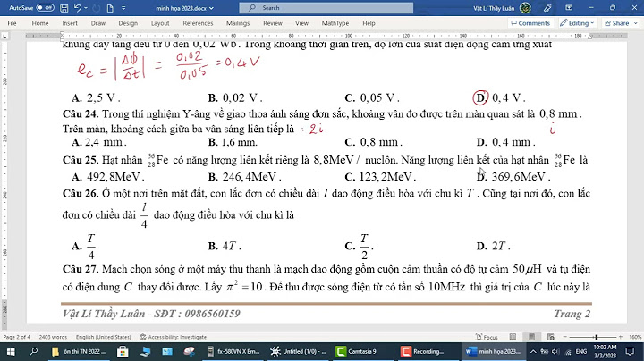Open the Editing mode dropdown
644x361 pixels.
(x=577, y=23)
